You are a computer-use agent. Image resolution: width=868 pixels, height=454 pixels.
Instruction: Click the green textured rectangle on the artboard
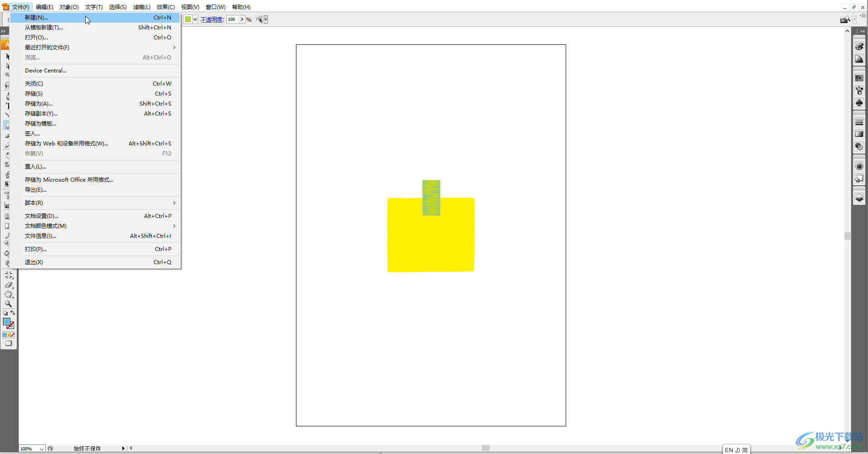click(x=431, y=198)
